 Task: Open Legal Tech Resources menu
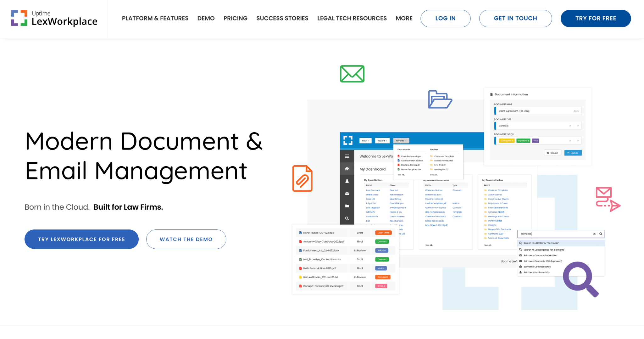tap(352, 18)
